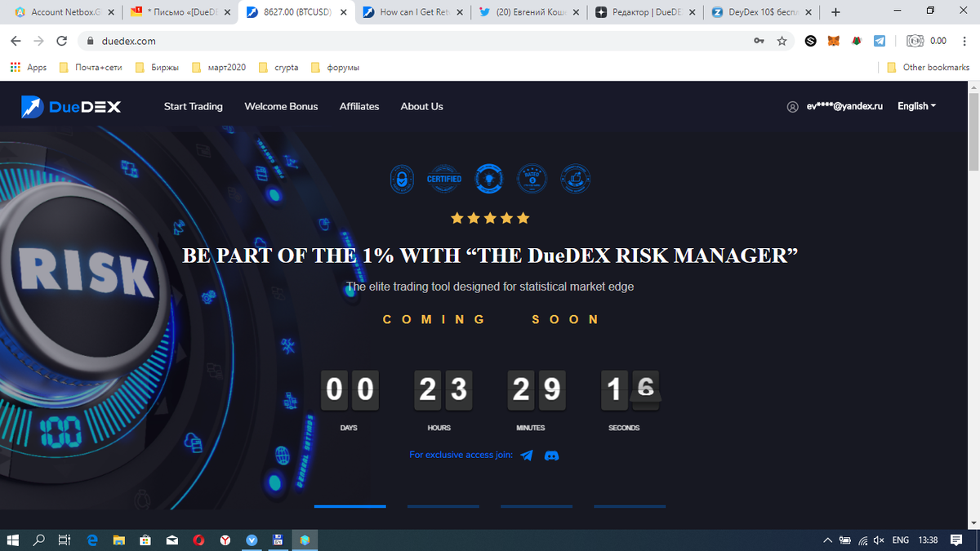Open a new browser tab
This screenshot has width=980, height=551.
point(835,12)
